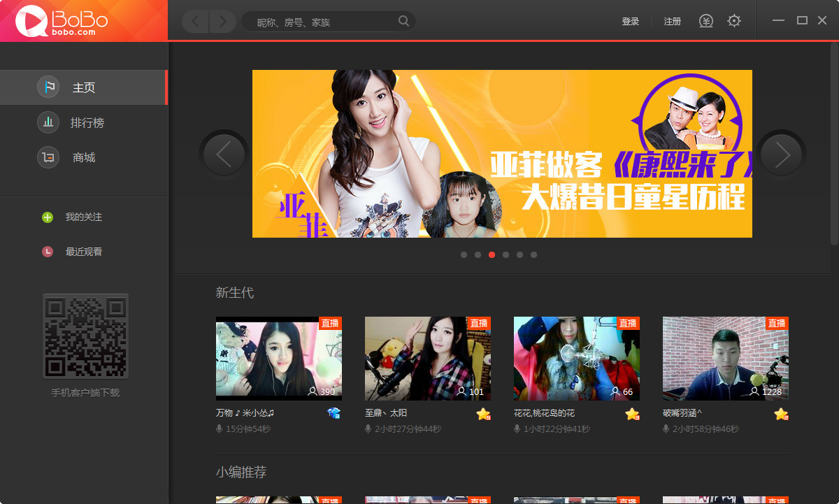Select the second carousel dot
The width and height of the screenshot is (839, 504).
(x=478, y=255)
